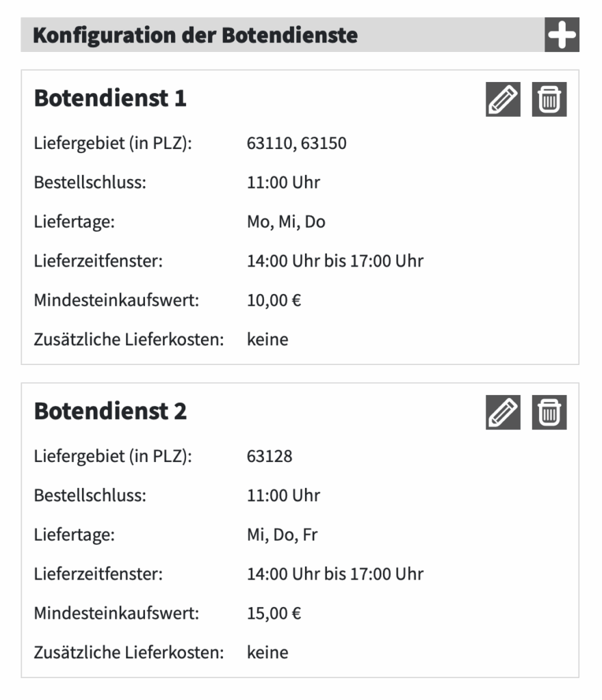Click the PLZ value 63110, 63150

tap(296, 144)
